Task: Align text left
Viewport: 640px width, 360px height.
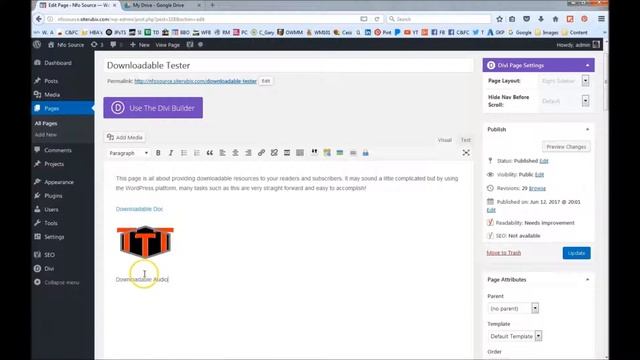Action: [x=222, y=153]
